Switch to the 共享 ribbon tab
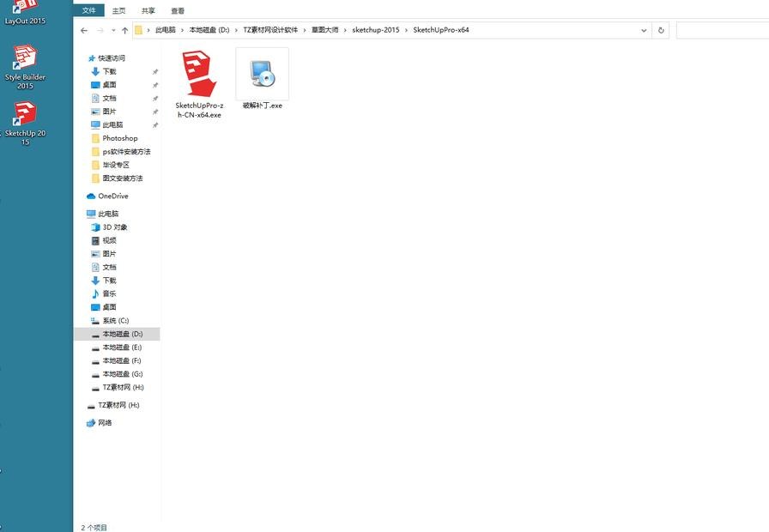 (x=148, y=11)
